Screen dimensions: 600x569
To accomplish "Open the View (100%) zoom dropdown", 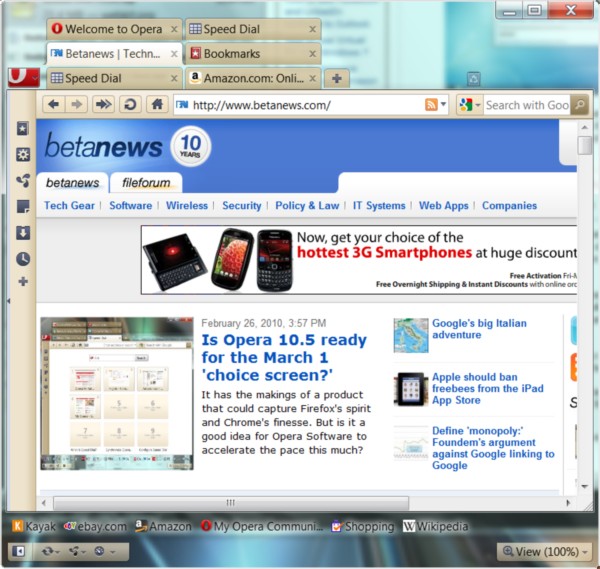I will click(545, 551).
